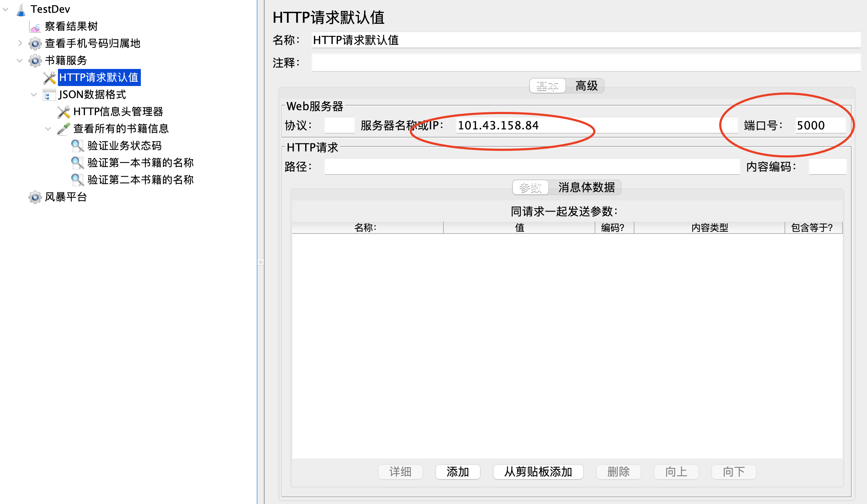Click the 验证业务状态码 magnifier icon
The height and width of the screenshot is (504, 867).
coord(77,146)
